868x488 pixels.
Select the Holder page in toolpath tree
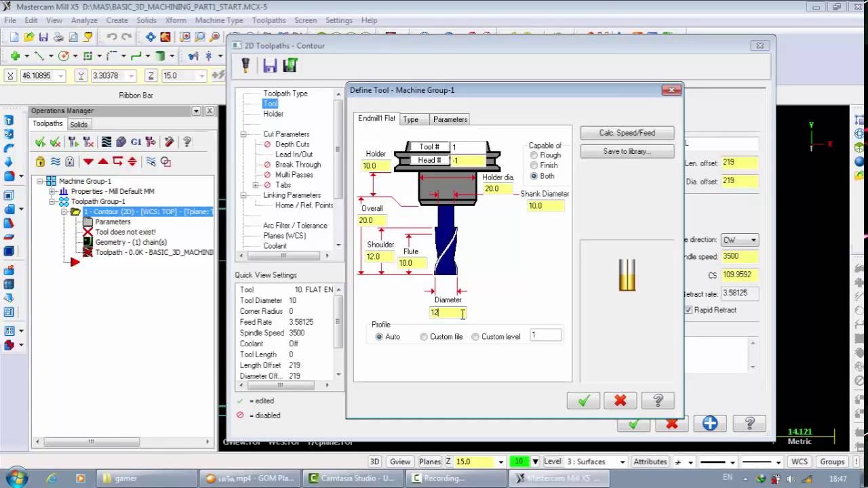click(273, 114)
